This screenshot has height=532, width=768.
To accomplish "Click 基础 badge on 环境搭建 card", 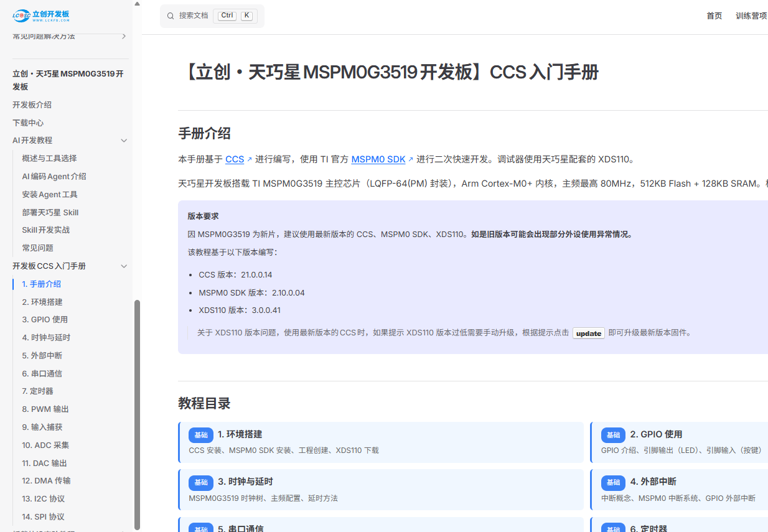I will 201,435.
